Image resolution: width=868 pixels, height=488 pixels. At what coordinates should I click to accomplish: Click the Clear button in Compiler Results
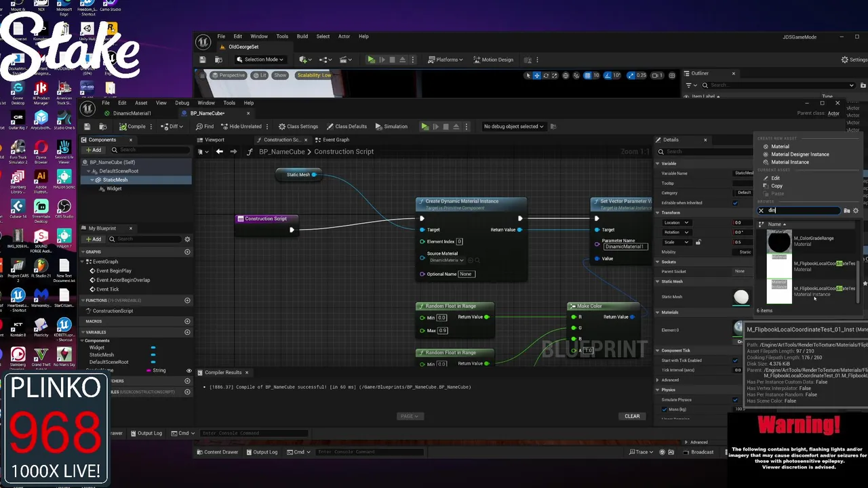pos(632,416)
